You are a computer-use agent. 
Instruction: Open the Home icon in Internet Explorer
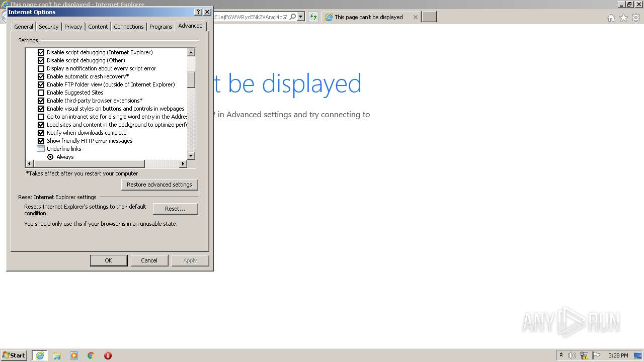point(611,18)
